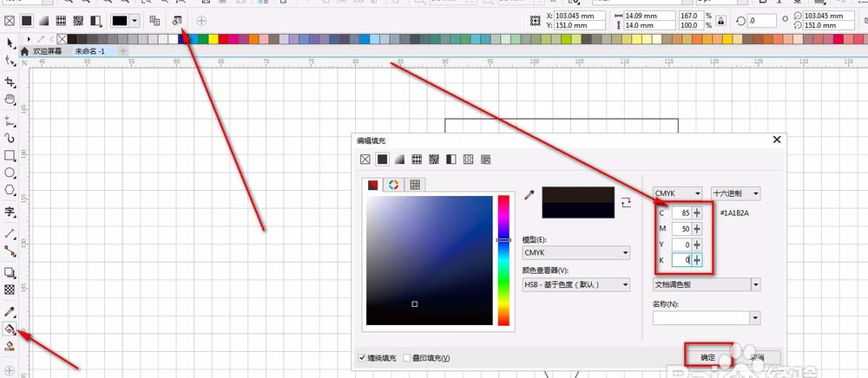Select the Freehand curve tool
The width and height of the screenshot is (868, 378).
10,121
